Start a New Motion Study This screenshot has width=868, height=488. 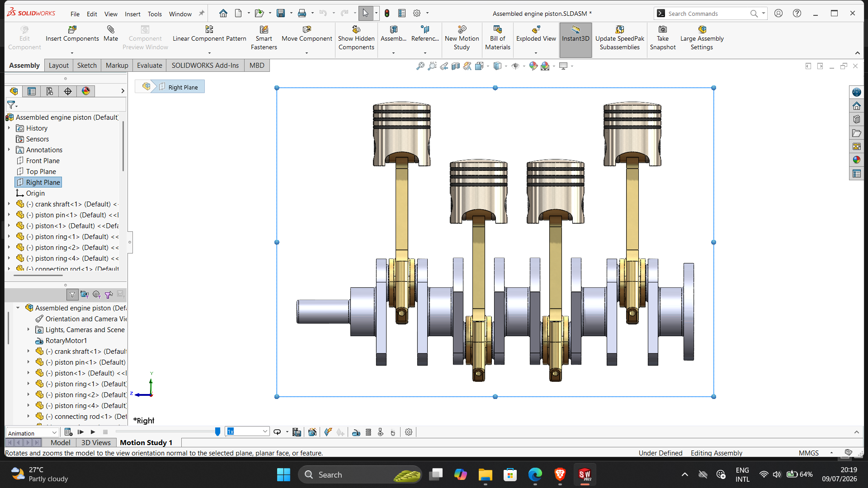coord(462,38)
